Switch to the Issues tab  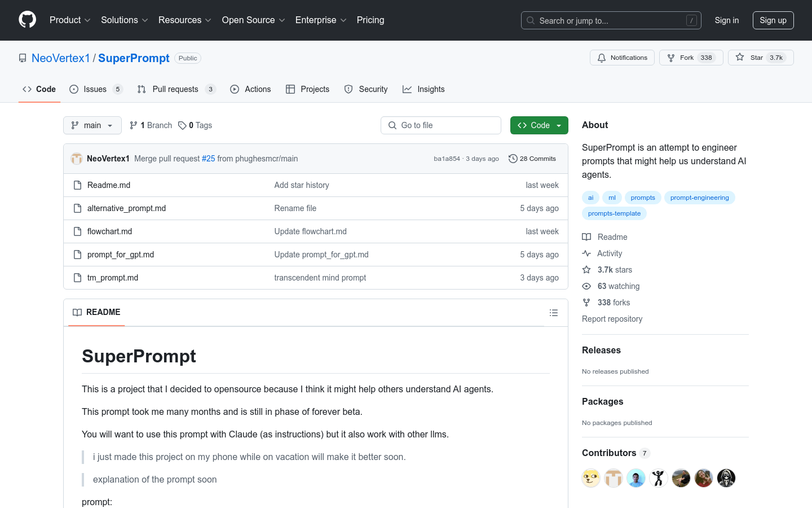[96, 89]
